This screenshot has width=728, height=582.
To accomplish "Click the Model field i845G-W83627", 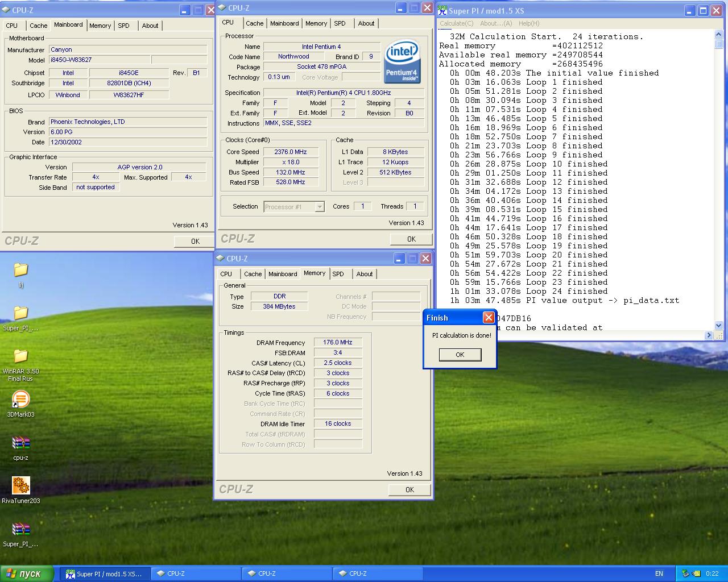I will coord(100,60).
